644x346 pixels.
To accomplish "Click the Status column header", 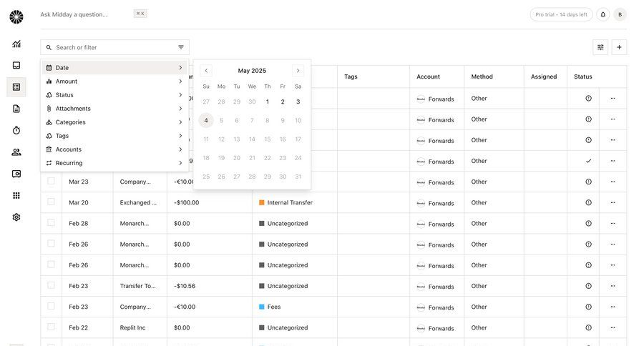I will point(582,76).
